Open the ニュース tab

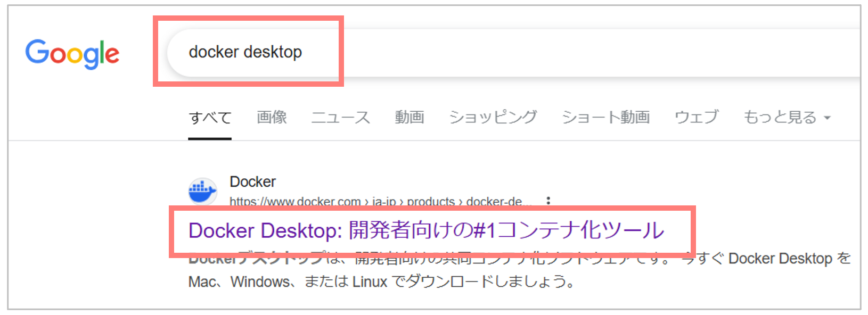(341, 117)
